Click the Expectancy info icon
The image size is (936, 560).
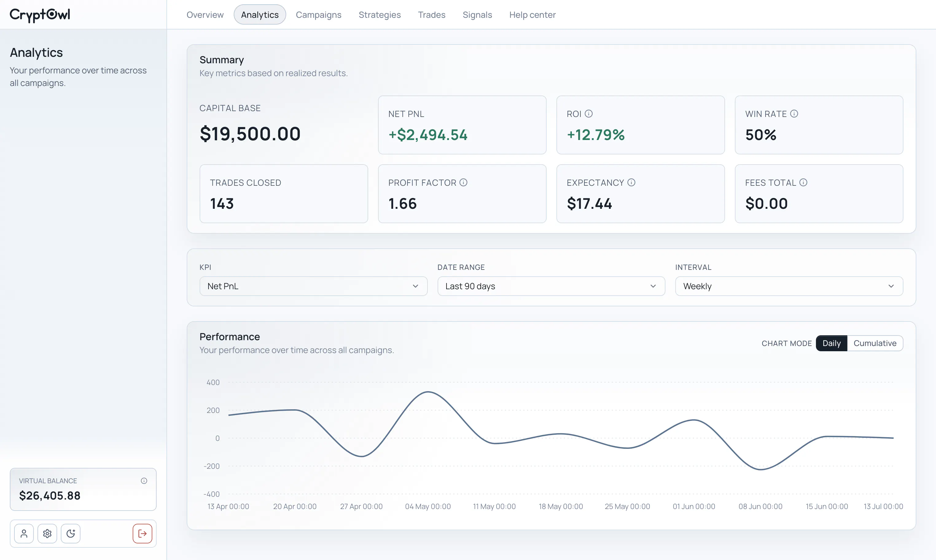631,182
